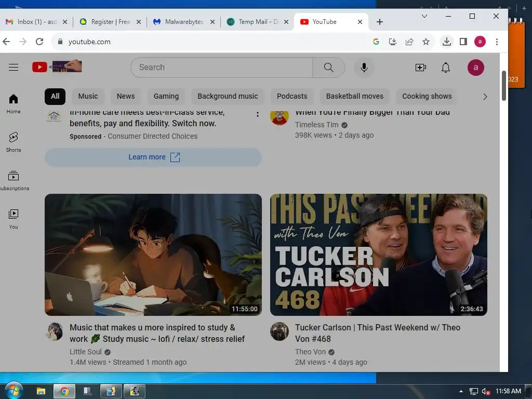Open a new browser tab
The height and width of the screenshot is (399, 532).
point(380,22)
